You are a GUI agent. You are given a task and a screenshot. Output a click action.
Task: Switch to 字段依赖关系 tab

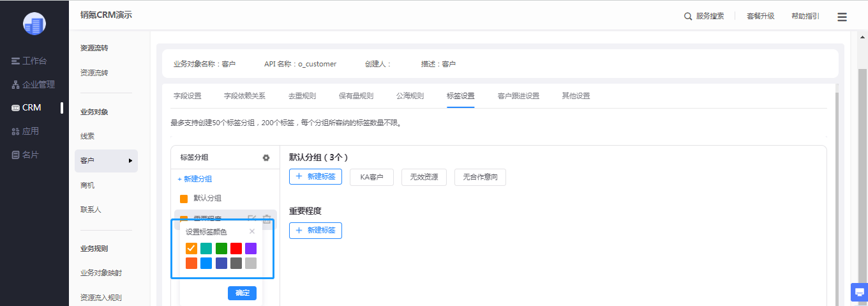[244, 96]
